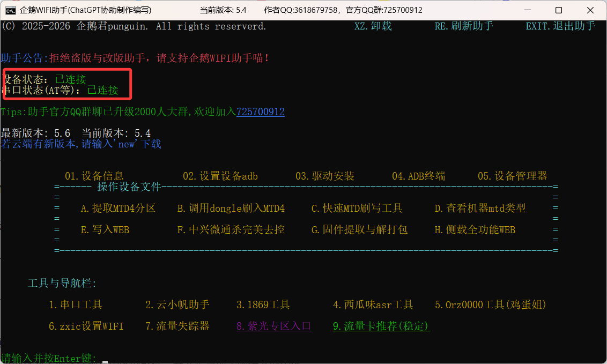Open the QQ group link 725700912
The width and height of the screenshot is (607, 364).
261,112
